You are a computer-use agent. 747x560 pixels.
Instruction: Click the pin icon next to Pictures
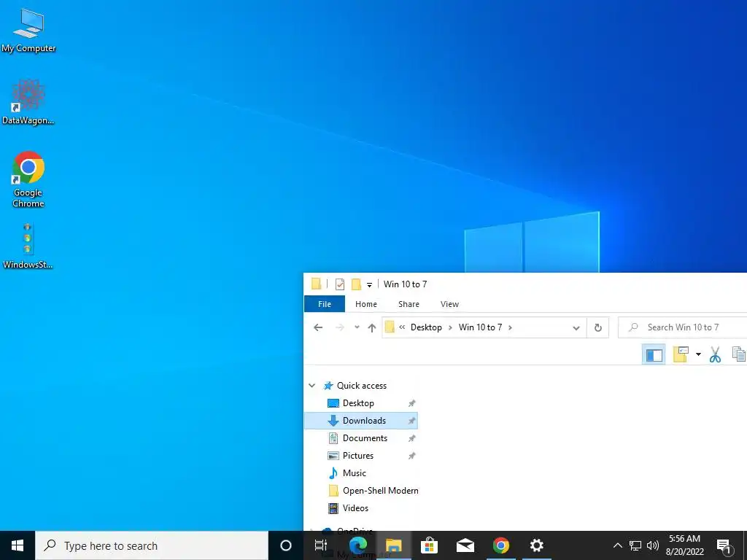tap(411, 456)
